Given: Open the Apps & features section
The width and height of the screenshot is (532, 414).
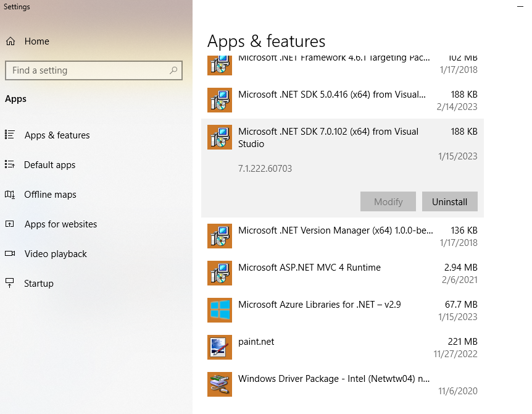Looking at the screenshot, I should click(57, 135).
